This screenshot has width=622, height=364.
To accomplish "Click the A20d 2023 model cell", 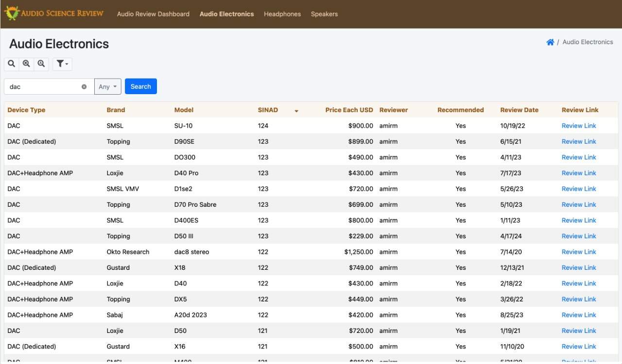I will (x=190, y=315).
